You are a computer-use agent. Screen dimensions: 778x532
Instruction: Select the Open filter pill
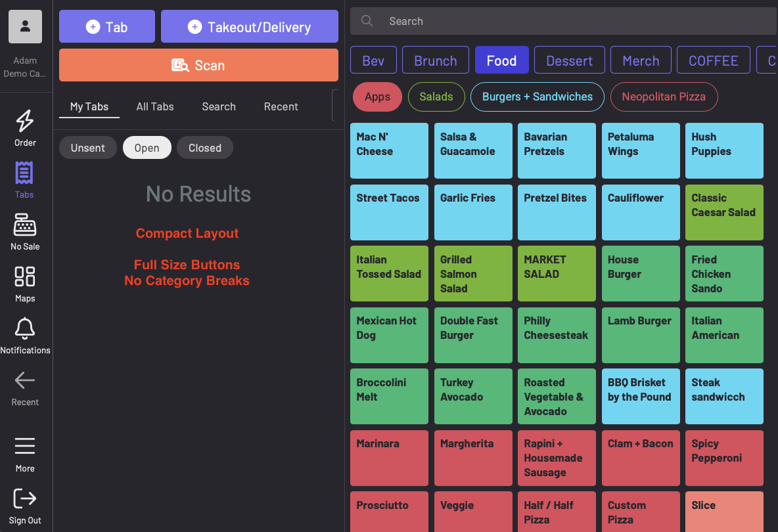click(x=147, y=148)
